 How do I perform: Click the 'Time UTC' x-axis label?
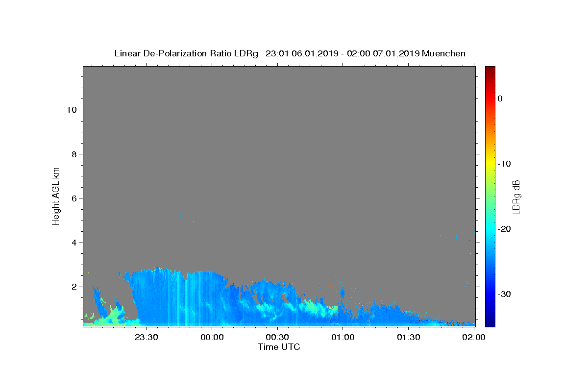point(279,347)
